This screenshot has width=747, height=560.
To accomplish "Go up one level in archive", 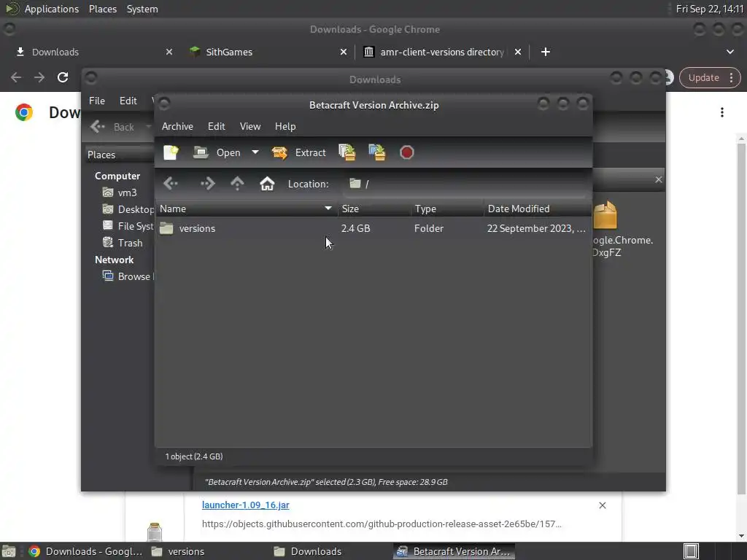I will click(237, 184).
